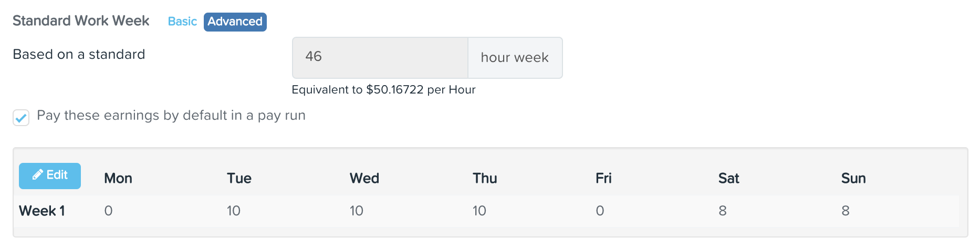
Task: Click the Fri column header
Action: [603, 179]
